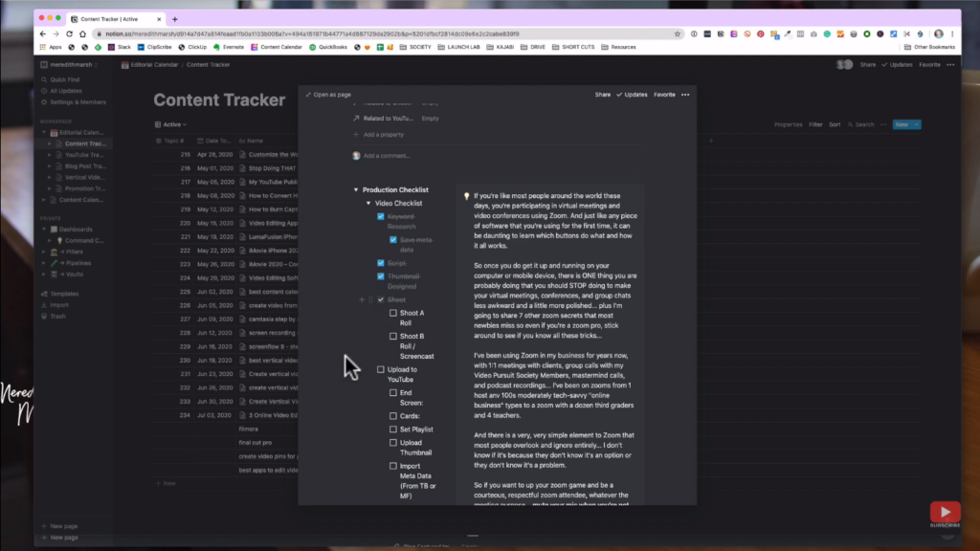Click browser reload icon
The width and height of the screenshot is (980, 551).
coord(69,33)
